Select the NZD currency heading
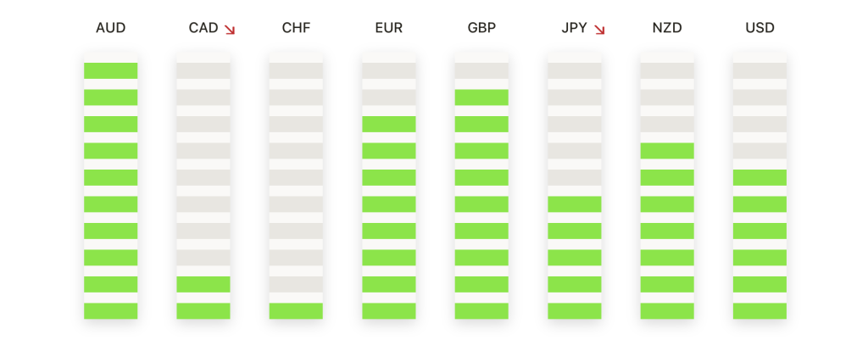The image size is (868, 340). (667, 28)
